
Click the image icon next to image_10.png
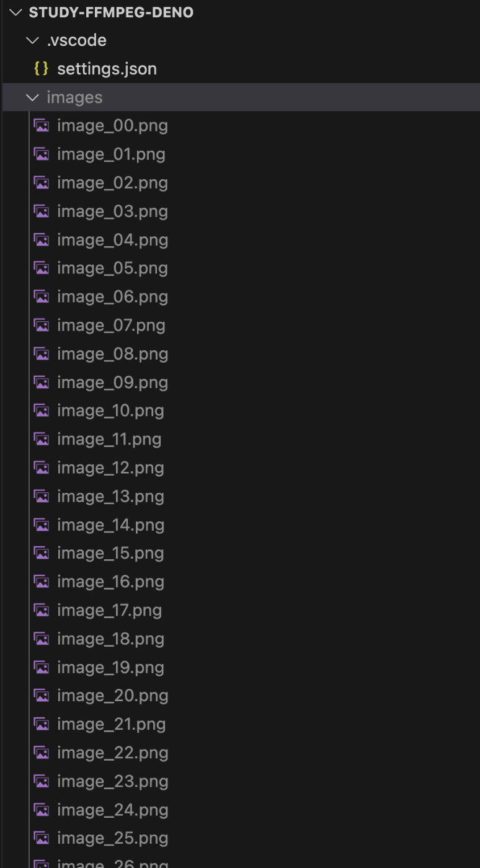[42, 410]
